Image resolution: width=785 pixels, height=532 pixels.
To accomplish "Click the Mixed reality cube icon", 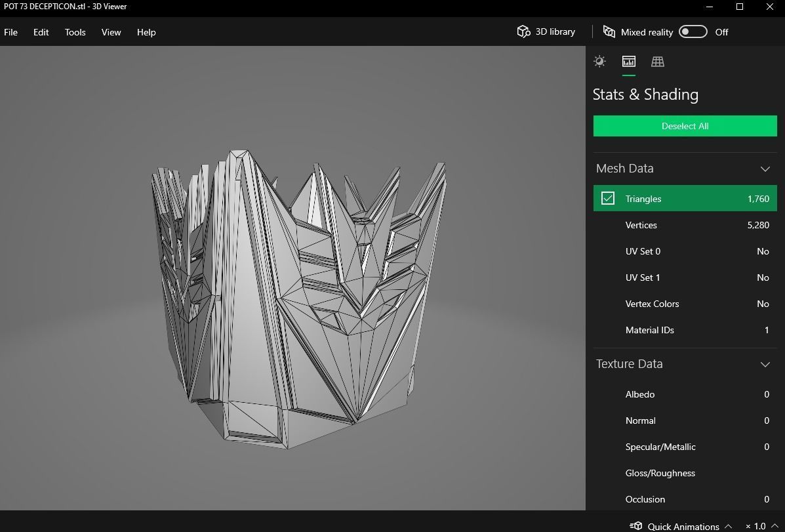I will click(609, 31).
